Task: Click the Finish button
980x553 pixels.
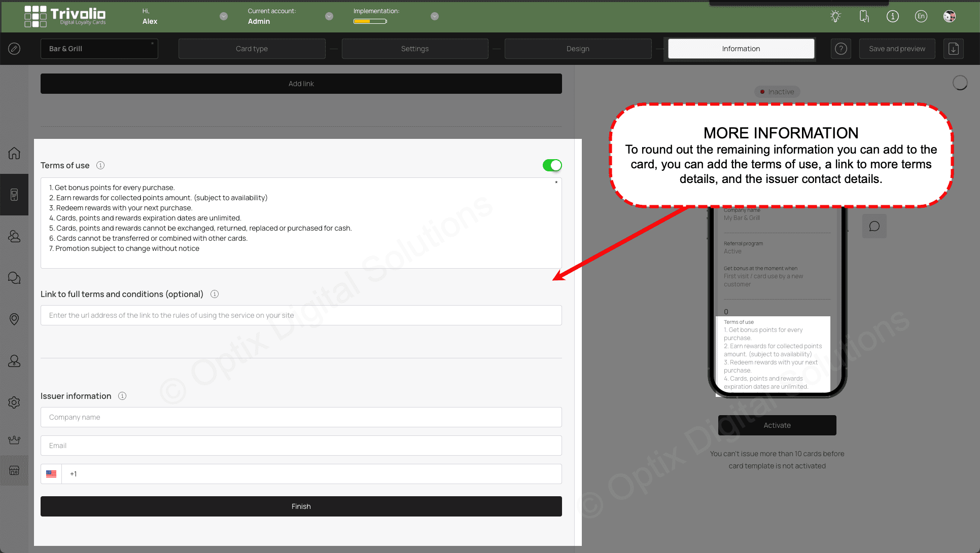Action: pyautogui.click(x=301, y=506)
